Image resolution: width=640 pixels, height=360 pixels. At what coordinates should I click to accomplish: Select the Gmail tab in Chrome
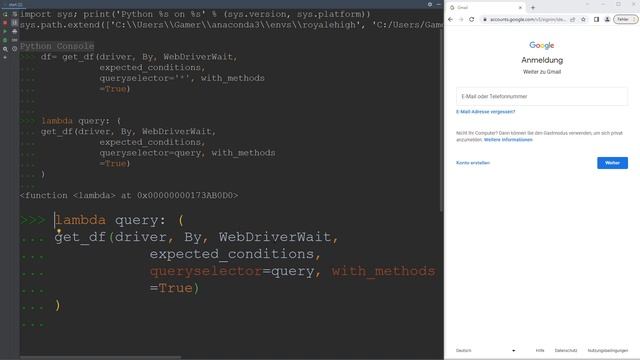tap(486, 7)
